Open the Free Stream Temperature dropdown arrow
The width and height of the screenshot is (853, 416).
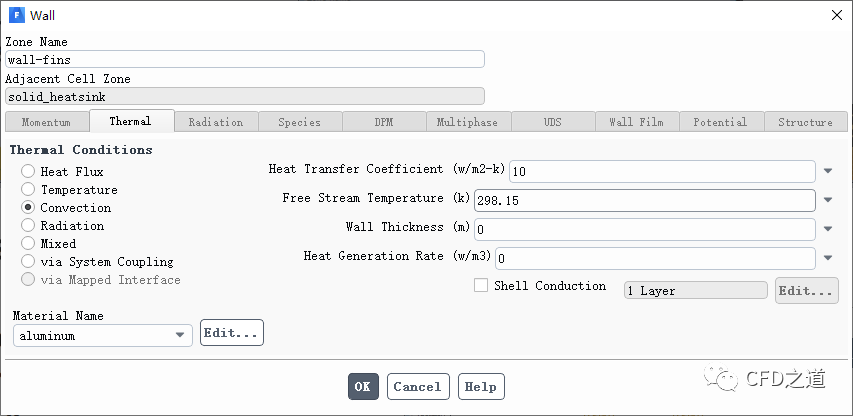click(x=828, y=200)
